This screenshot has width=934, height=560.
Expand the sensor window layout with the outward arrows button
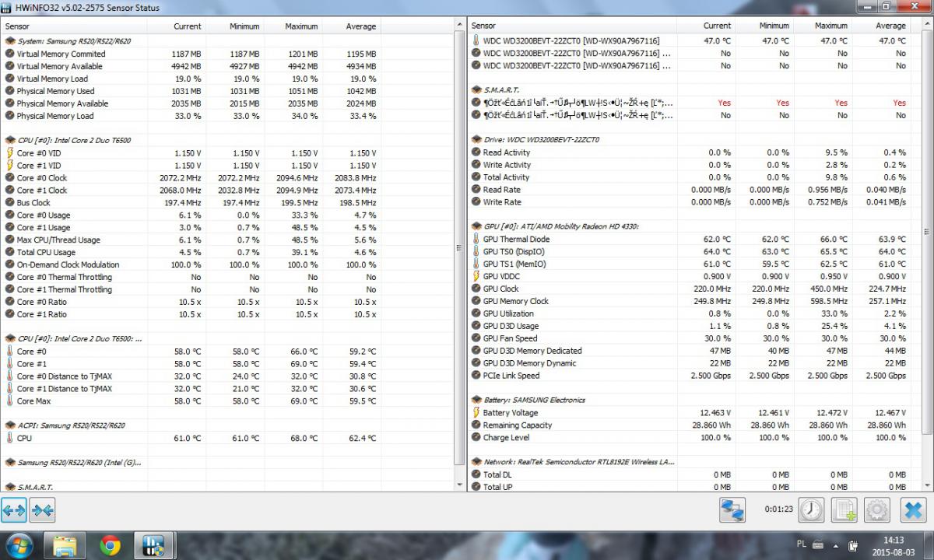pyautogui.click(x=14, y=510)
